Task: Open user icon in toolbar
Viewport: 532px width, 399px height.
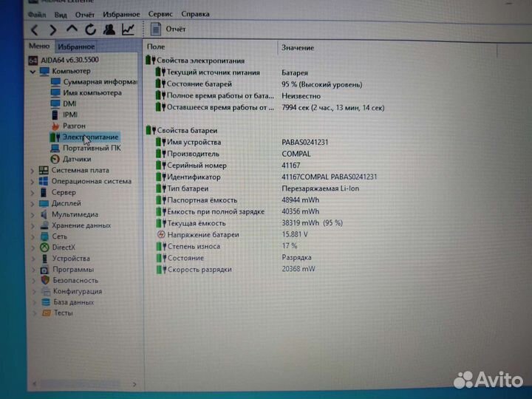Action: [109, 30]
